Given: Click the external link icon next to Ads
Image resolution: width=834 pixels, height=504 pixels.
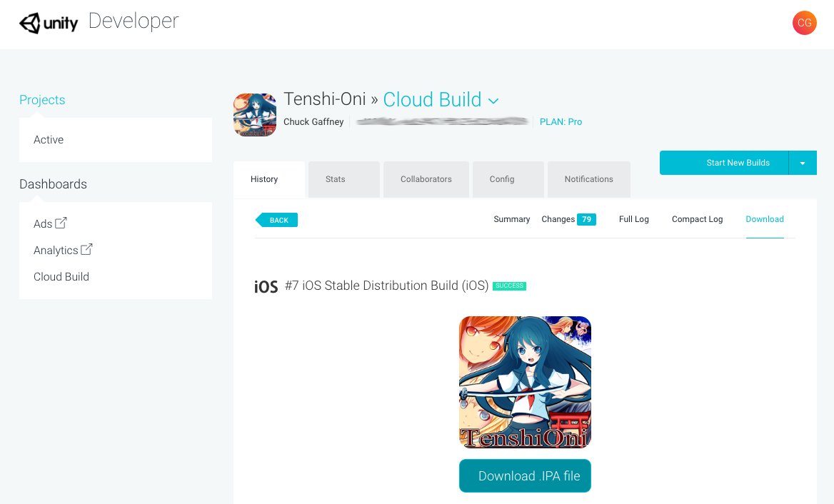Looking at the screenshot, I should click(61, 223).
